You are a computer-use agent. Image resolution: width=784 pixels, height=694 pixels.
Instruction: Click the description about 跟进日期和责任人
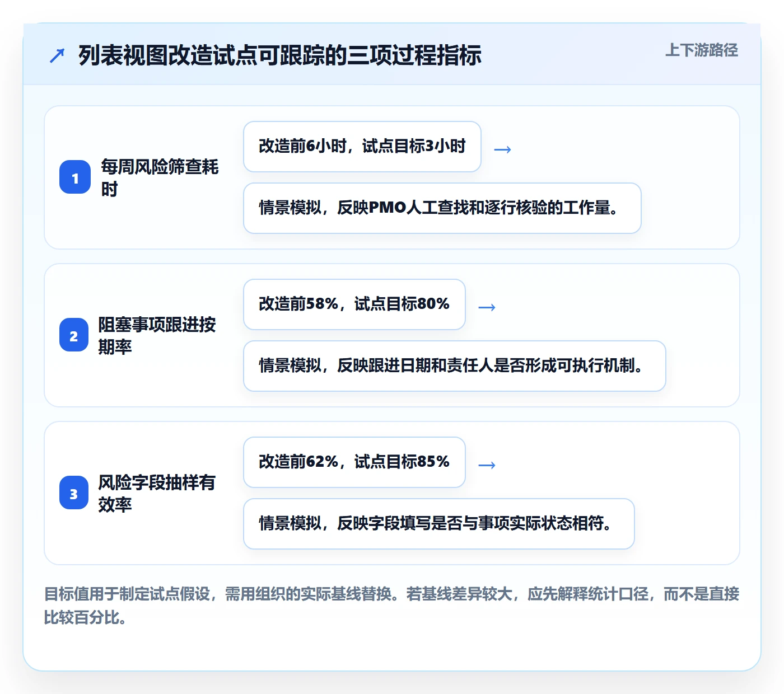[455, 366]
